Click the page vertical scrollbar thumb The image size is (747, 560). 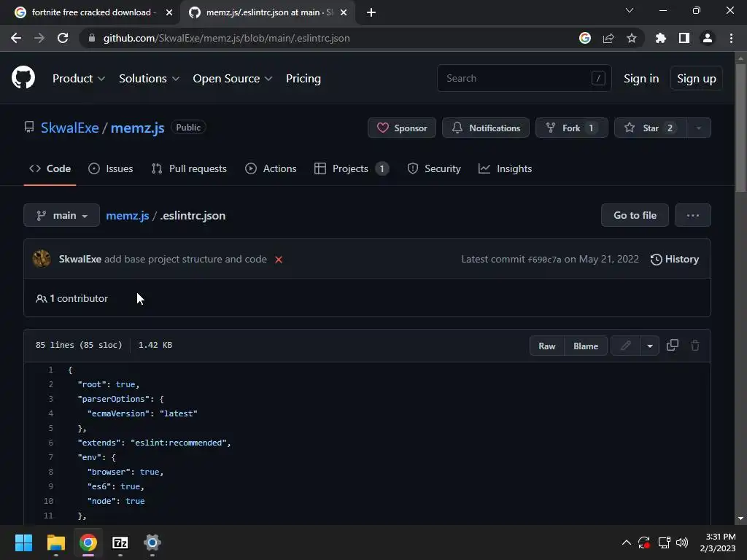[740, 128]
